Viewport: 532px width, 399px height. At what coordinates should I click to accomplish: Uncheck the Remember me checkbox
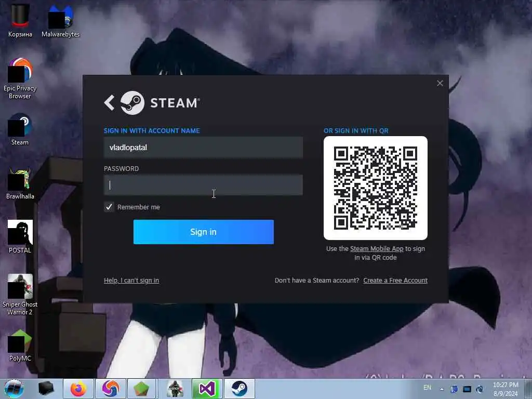coord(109,207)
